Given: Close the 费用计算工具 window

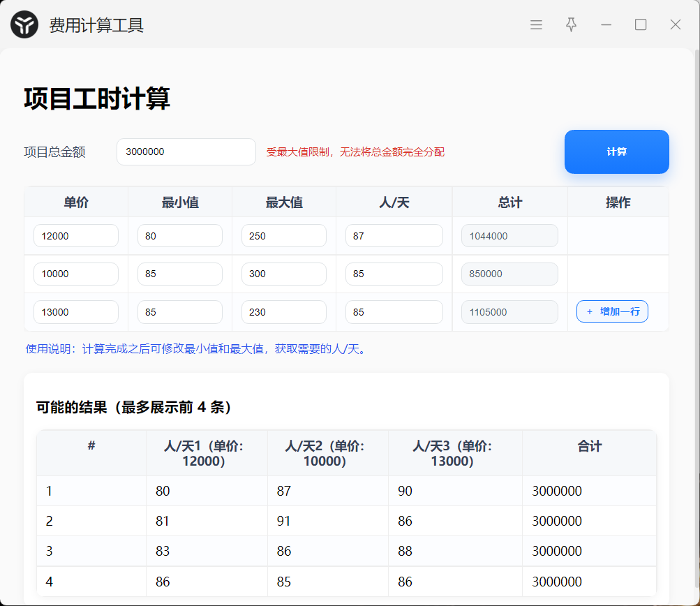Looking at the screenshot, I should point(676,24).
